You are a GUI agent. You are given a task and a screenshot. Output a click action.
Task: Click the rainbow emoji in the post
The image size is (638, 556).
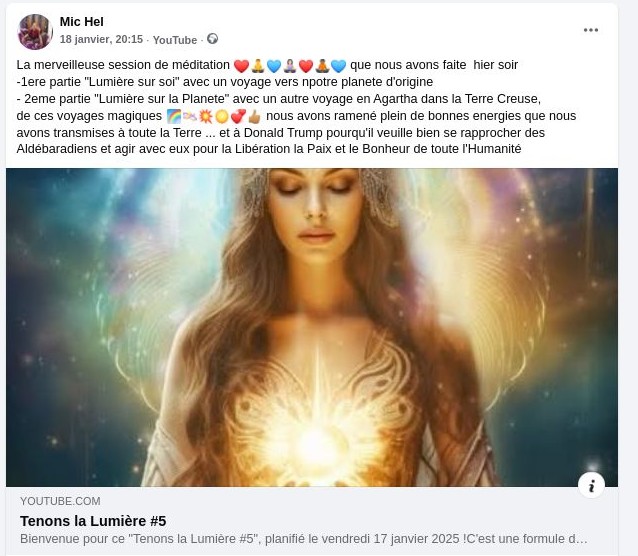(173, 116)
